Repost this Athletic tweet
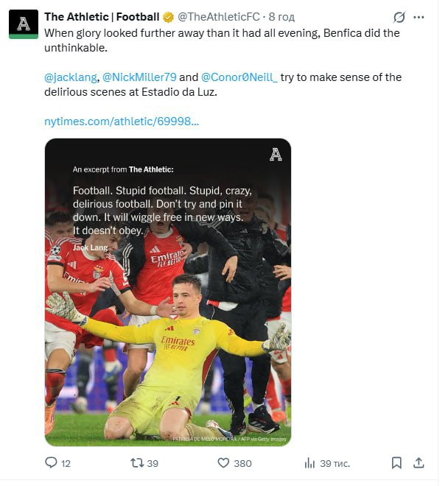 [136, 462]
